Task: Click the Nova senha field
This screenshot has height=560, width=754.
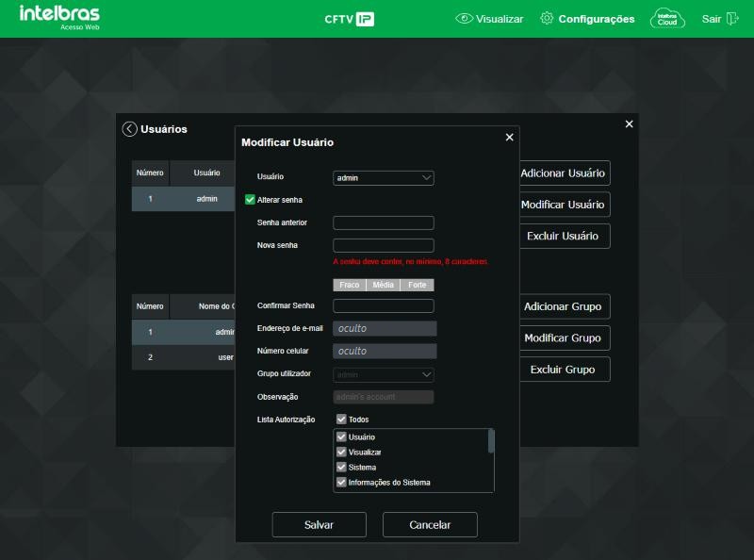Action: (384, 245)
